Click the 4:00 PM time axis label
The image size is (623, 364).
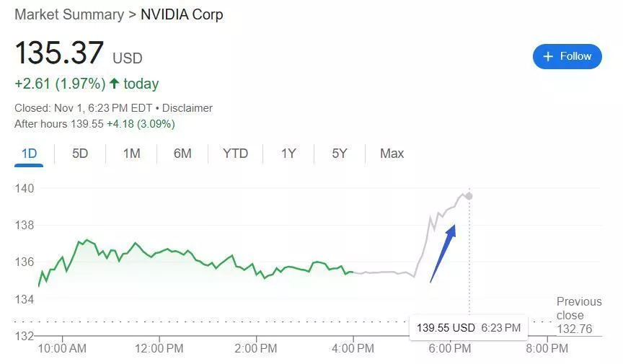(x=353, y=349)
